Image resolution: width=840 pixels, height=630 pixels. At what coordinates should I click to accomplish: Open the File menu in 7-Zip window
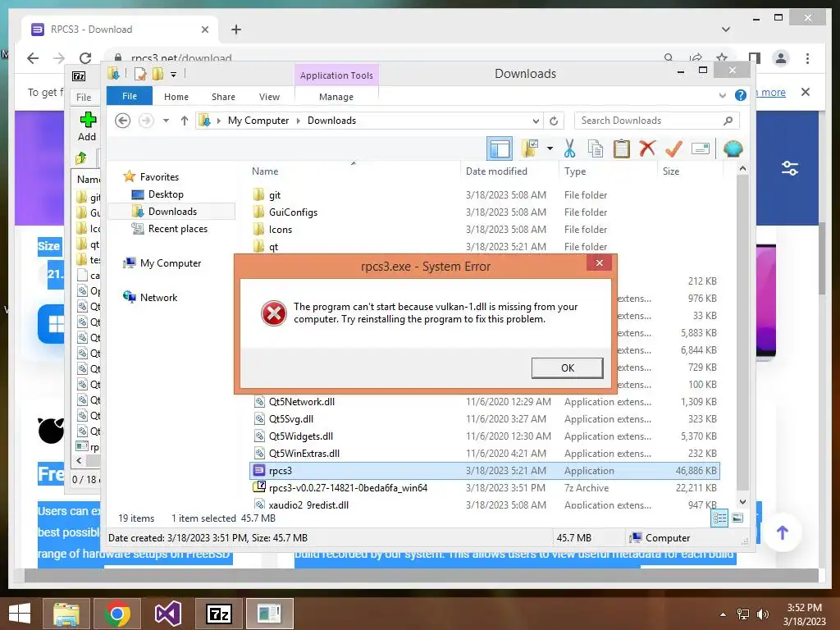point(84,97)
